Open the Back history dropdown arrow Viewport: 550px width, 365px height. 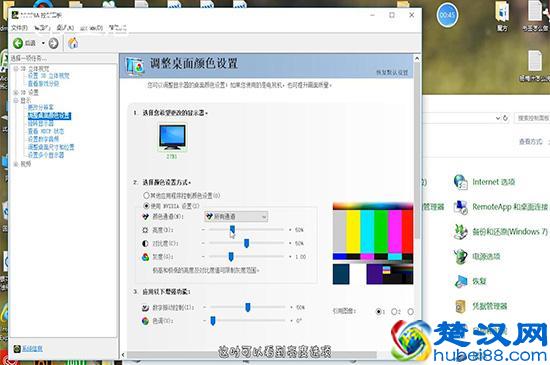pos(43,43)
